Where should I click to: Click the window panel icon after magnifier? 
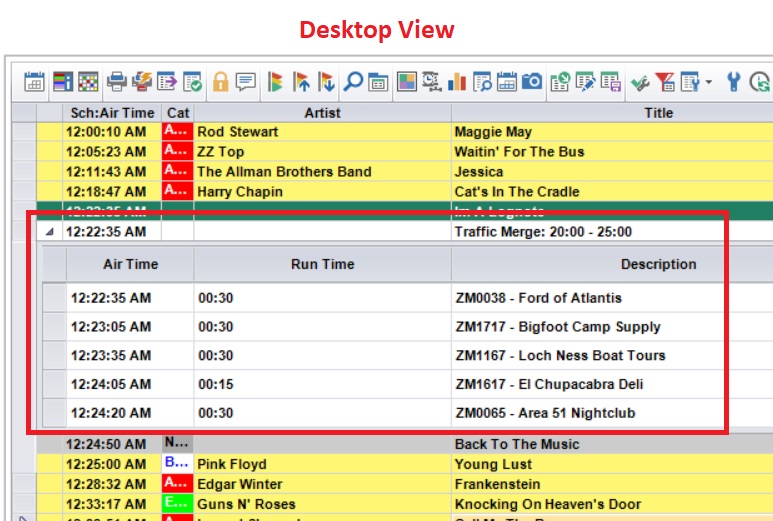point(378,82)
